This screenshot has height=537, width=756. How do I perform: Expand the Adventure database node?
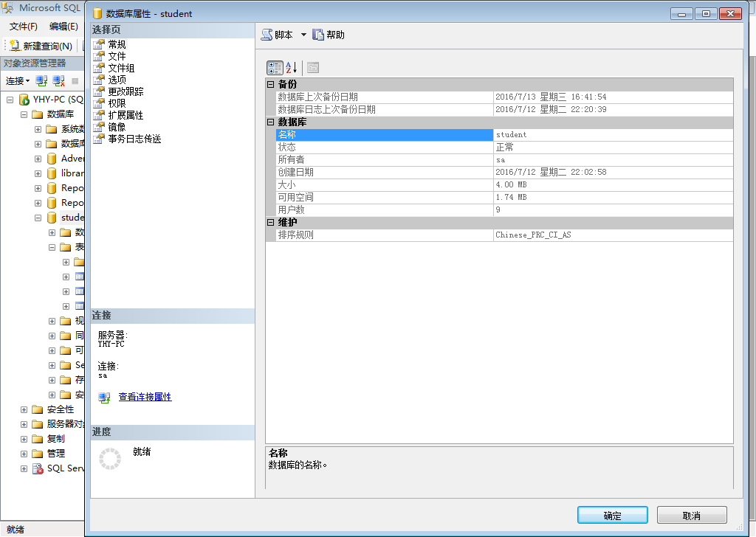coord(38,159)
